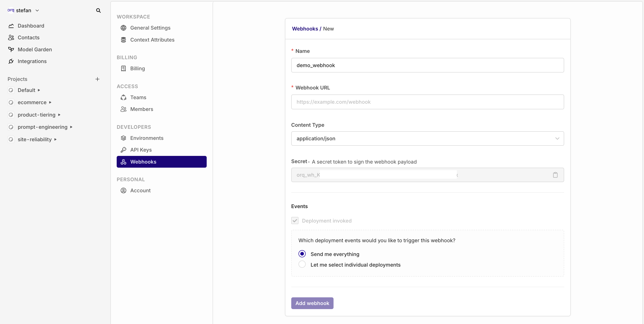Click the API Keys key icon
The width and height of the screenshot is (644, 324).
(123, 150)
